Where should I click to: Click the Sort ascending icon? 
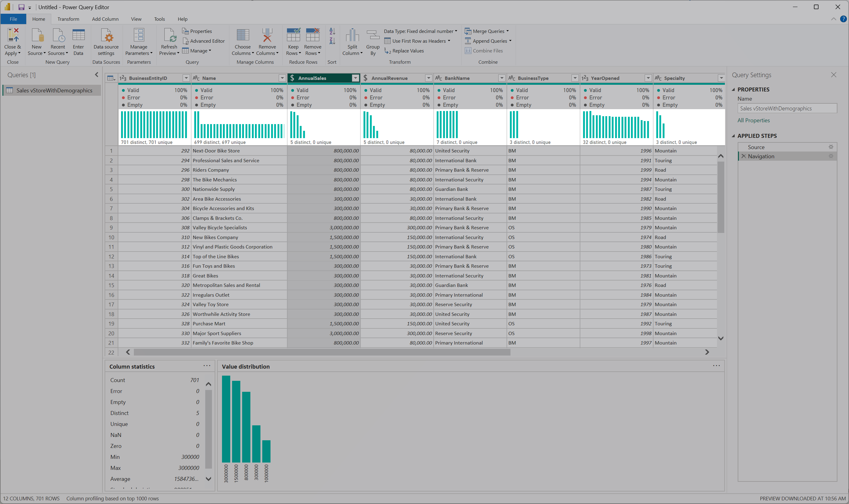click(x=332, y=31)
